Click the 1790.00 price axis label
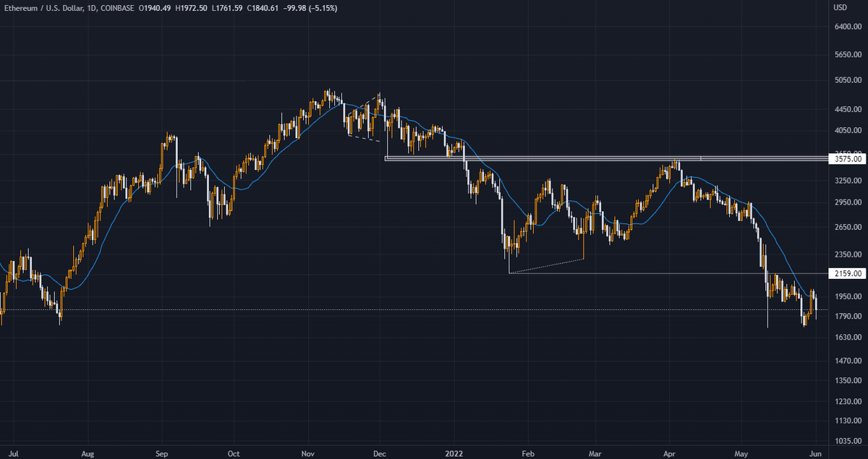 coord(847,316)
